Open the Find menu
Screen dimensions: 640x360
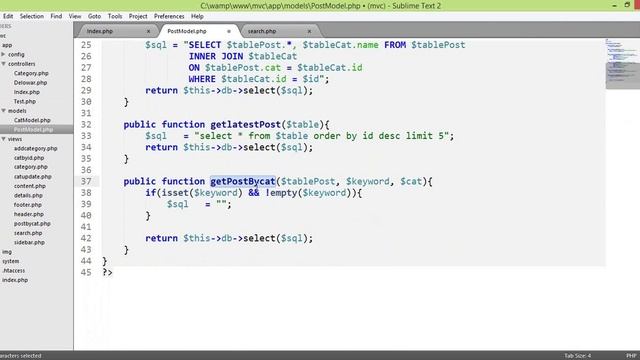[x=56, y=16]
